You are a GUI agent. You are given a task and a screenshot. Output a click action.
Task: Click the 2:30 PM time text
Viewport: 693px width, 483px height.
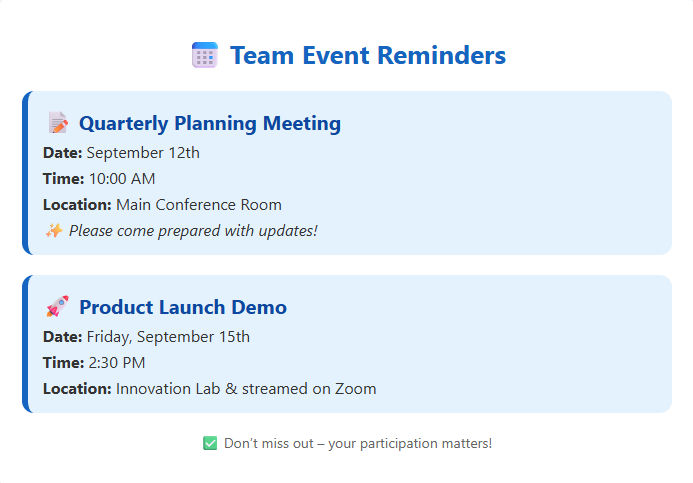(117, 362)
